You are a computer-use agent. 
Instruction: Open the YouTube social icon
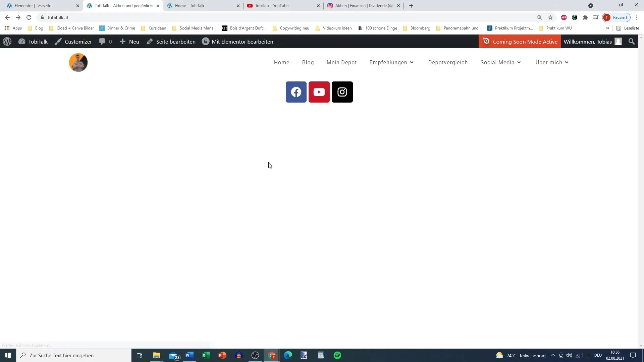(x=319, y=92)
